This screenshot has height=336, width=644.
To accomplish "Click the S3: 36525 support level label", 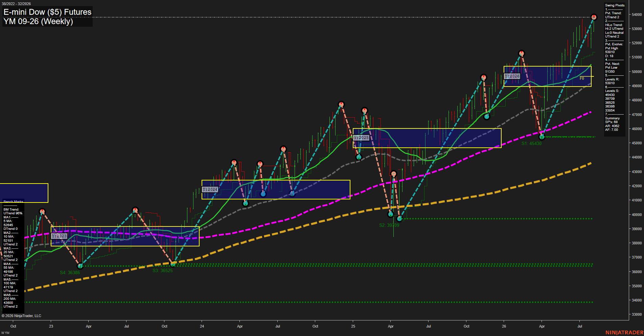I will click(x=162, y=270).
